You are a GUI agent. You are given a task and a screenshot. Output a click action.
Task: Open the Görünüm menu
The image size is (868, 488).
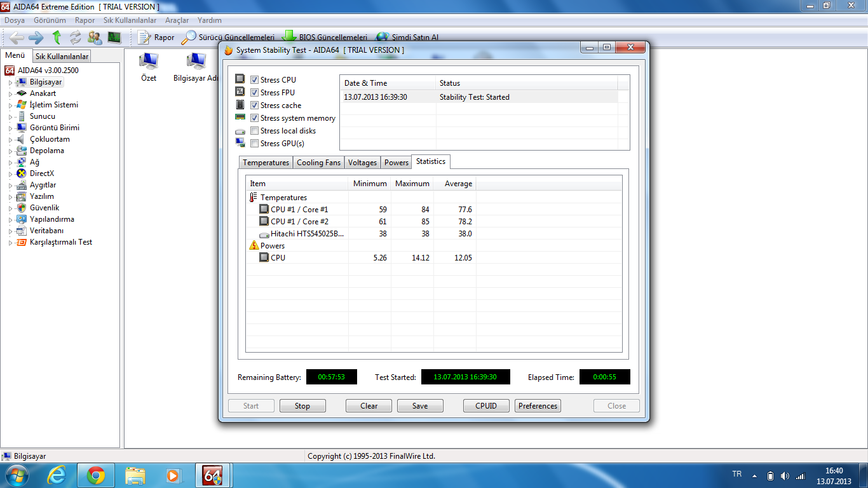click(50, 20)
